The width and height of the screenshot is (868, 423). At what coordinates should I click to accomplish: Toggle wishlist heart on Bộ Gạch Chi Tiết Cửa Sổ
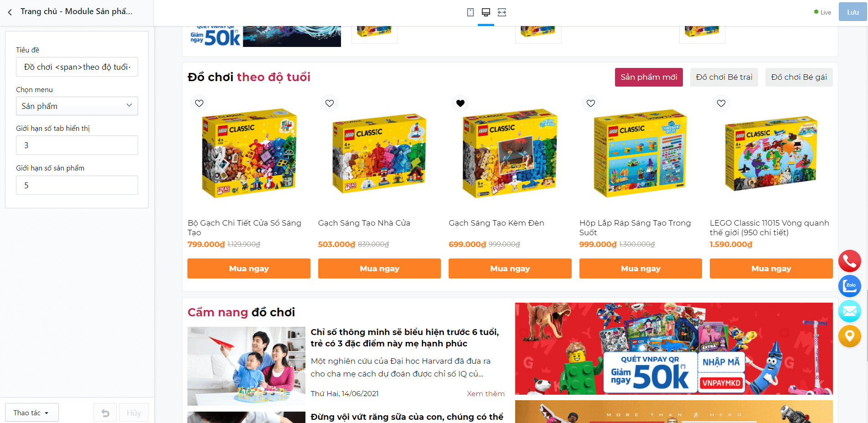tap(199, 103)
